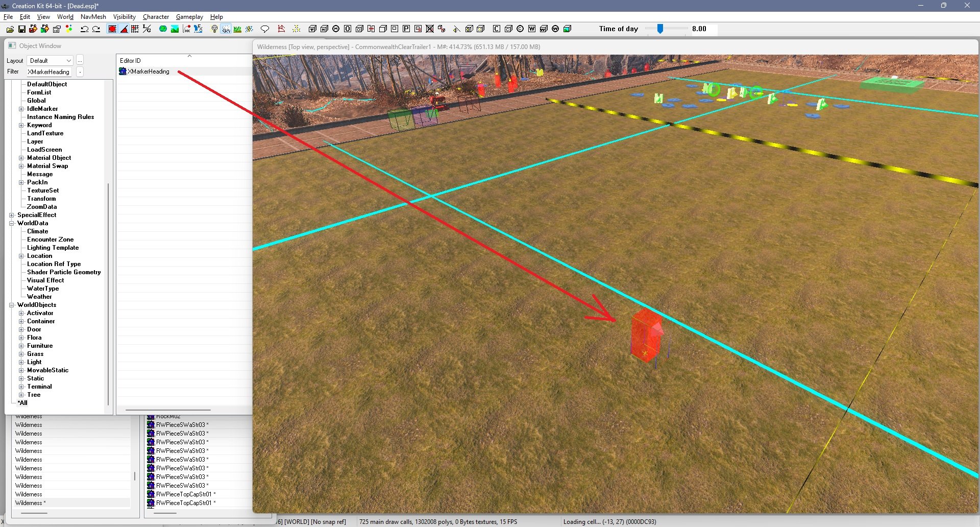Undo the last action via toolbar arrow

[x=85, y=29]
